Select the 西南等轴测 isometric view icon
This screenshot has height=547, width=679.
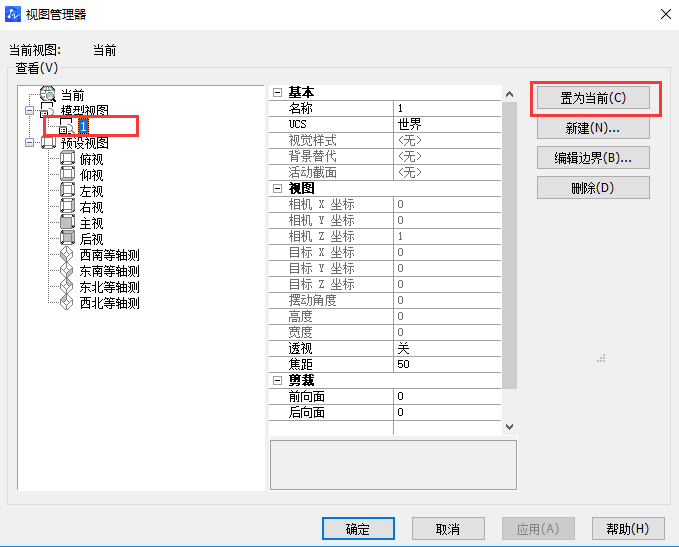click(x=68, y=255)
